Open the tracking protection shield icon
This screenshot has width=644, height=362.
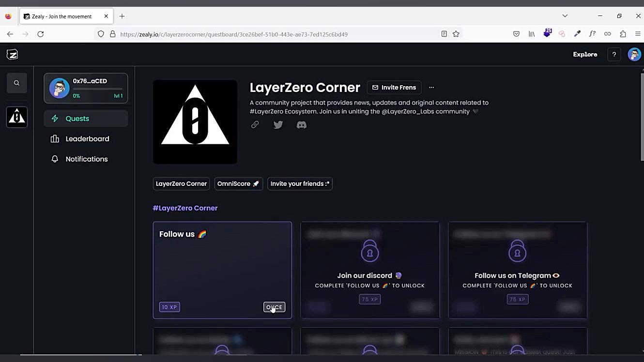[x=101, y=34]
